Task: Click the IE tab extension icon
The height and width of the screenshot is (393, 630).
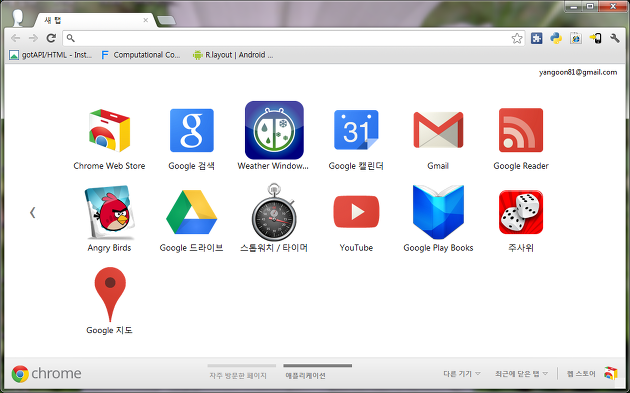Action: click(x=575, y=38)
